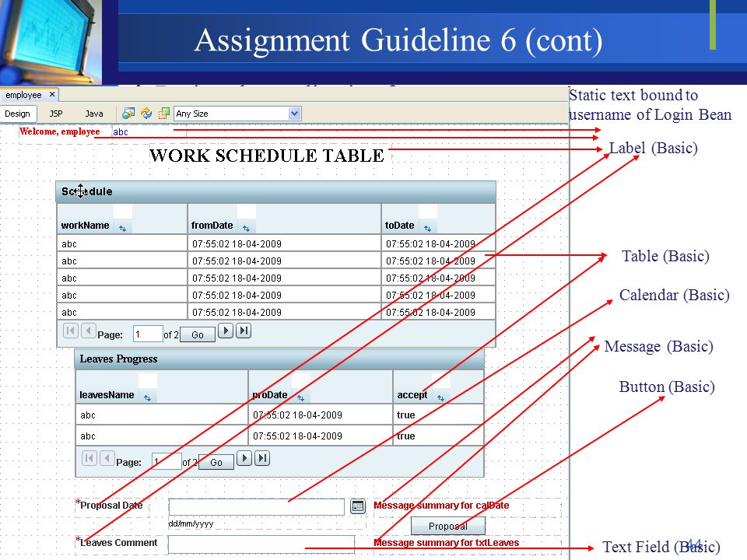Click the fromDate column header
The width and height of the screenshot is (747, 560).
(212, 226)
